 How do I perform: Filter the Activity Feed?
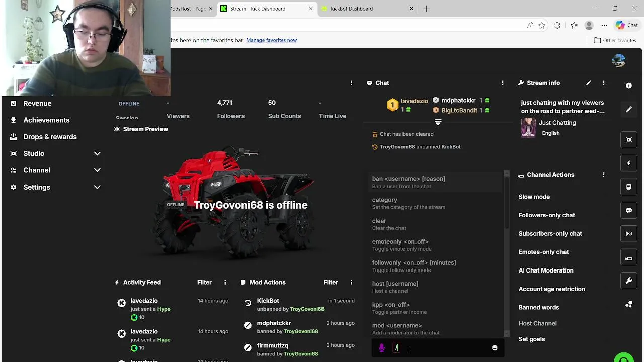pos(204,282)
